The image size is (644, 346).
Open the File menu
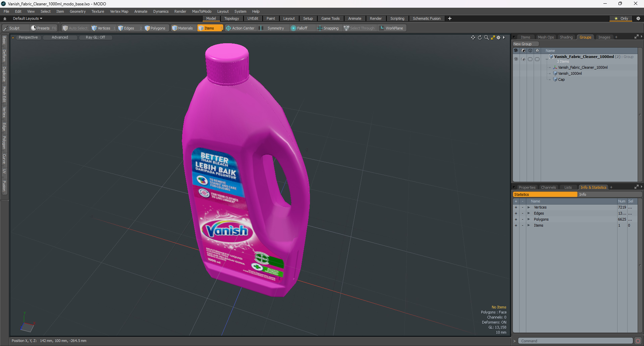(x=6, y=11)
